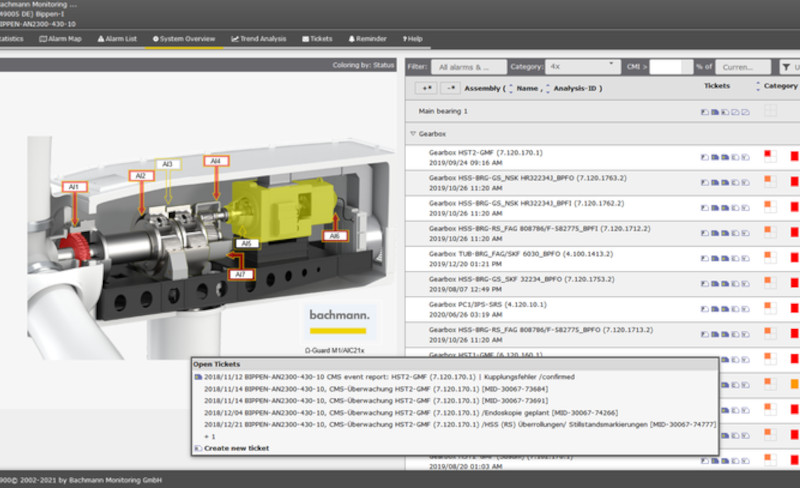Click category matrix icon in Gearbox HST2-GMF row
Image resolution: width=800 pixels, height=488 pixels.
click(770, 156)
